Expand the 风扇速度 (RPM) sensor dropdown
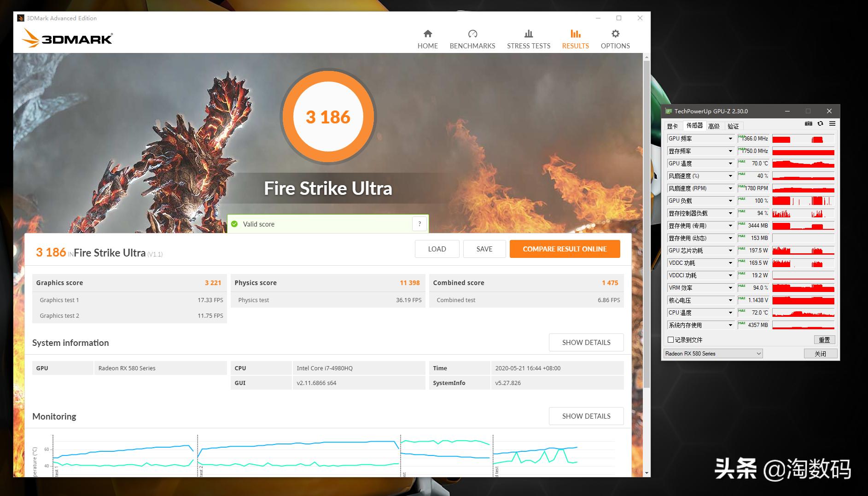The image size is (868, 496). click(x=730, y=188)
